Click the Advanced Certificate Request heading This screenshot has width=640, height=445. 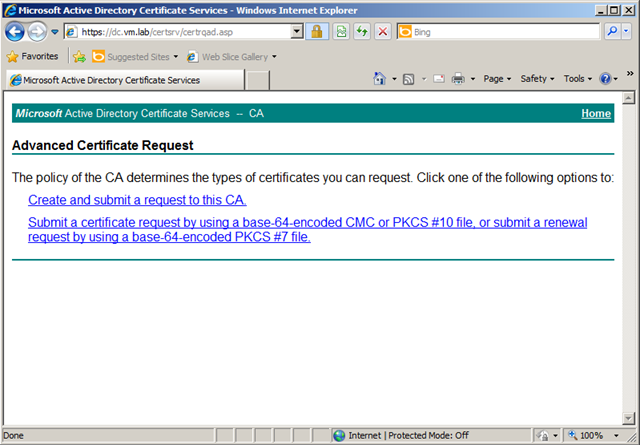point(102,145)
